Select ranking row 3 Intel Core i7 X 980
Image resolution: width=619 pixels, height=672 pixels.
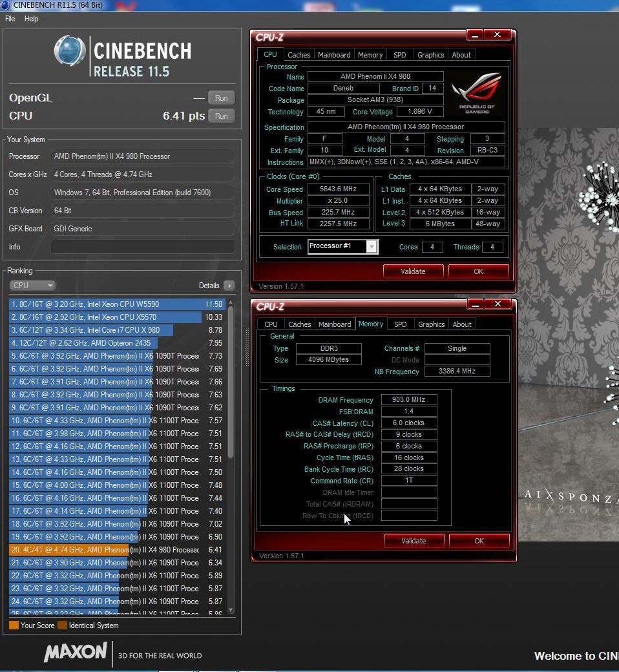pos(117,330)
